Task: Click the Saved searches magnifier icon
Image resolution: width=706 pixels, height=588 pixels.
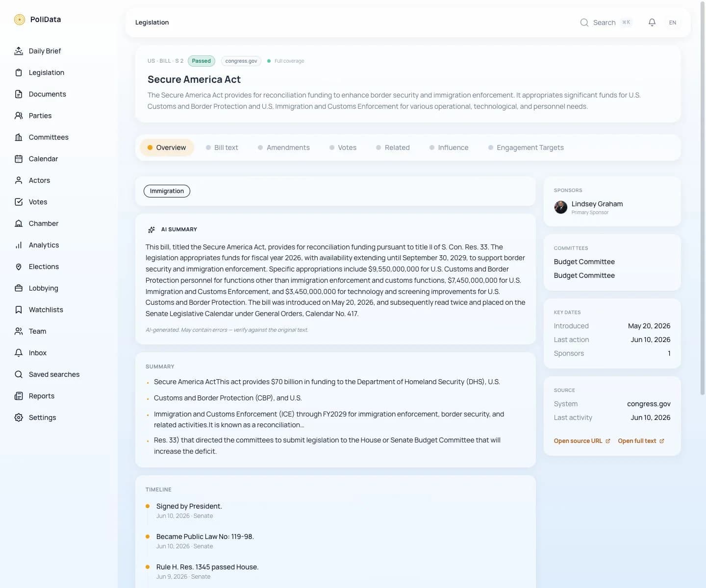Action: 19,374
